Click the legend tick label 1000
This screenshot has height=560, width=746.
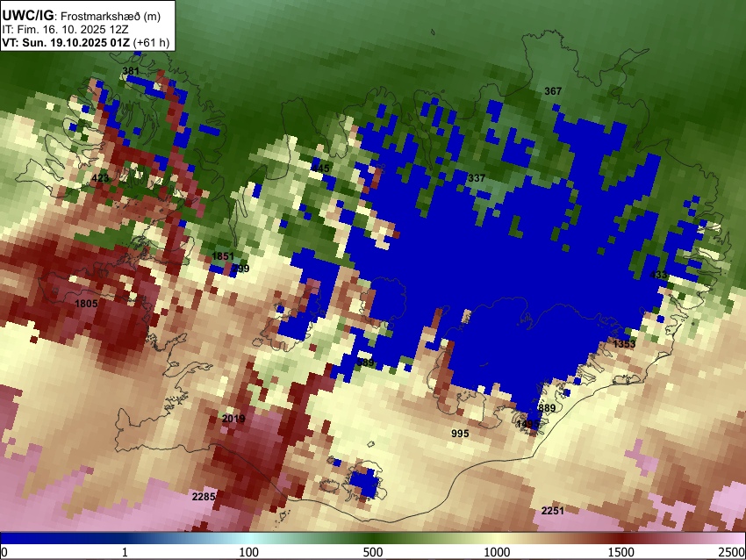point(497,552)
